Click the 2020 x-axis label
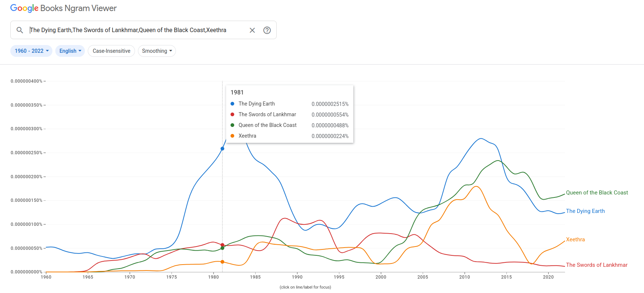The height and width of the screenshot is (293, 644). [548, 277]
